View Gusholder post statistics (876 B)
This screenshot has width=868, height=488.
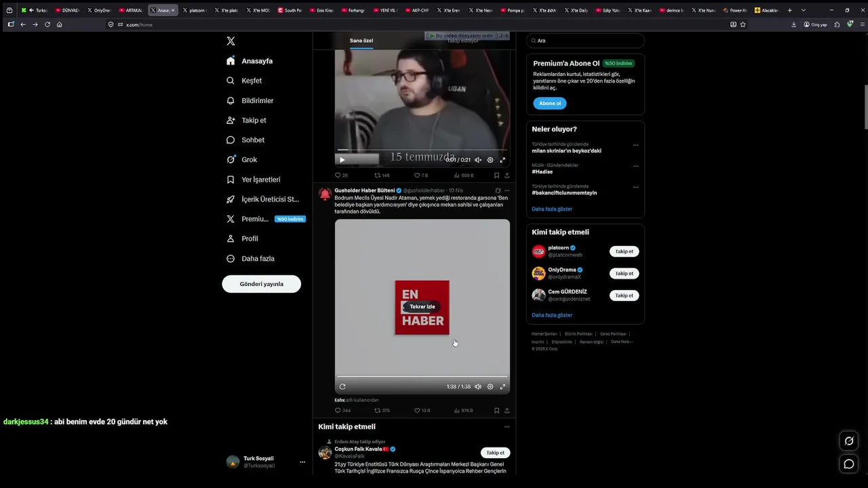click(x=463, y=410)
